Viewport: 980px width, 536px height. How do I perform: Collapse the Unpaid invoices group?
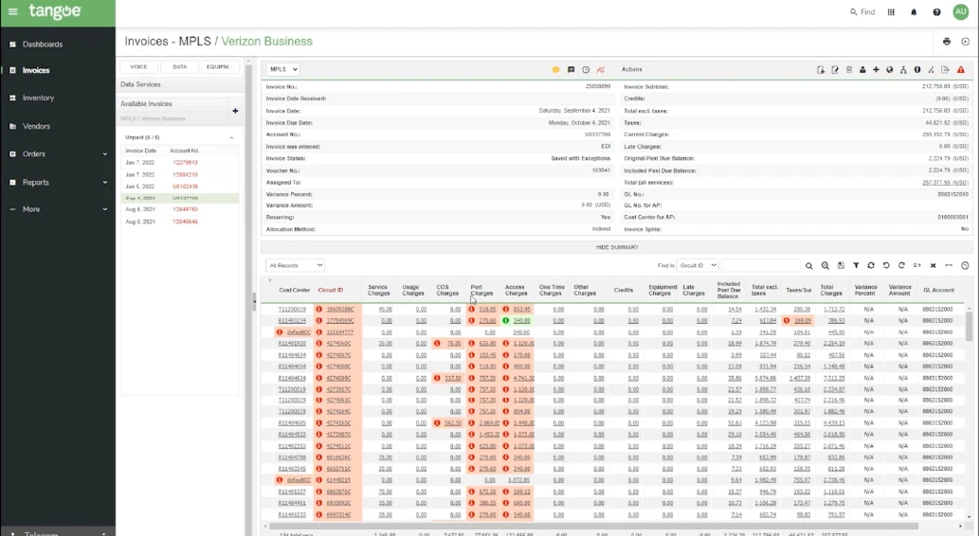[x=232, y=137]
